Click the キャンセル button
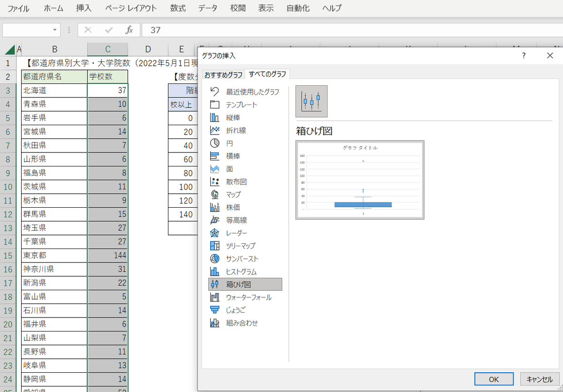 [540, 379]
